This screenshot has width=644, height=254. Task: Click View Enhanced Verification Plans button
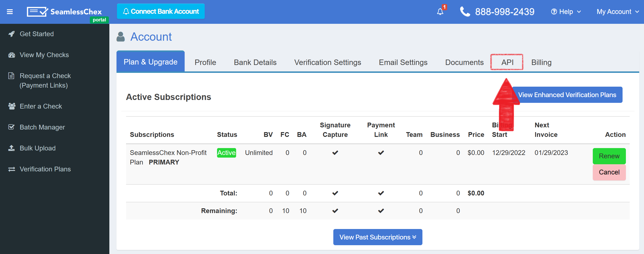click(x=567, y=95)
